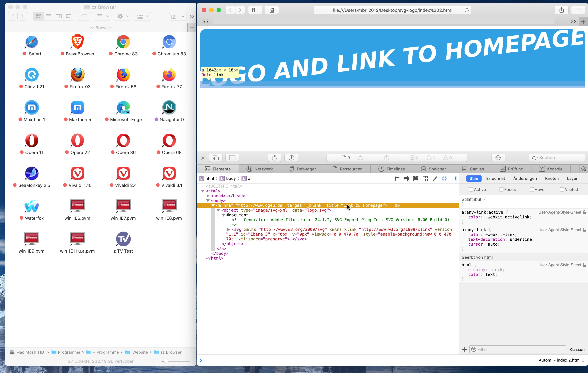The image size is (588, 373).
Task: Collapse the object element node
Action: point(218,210)
